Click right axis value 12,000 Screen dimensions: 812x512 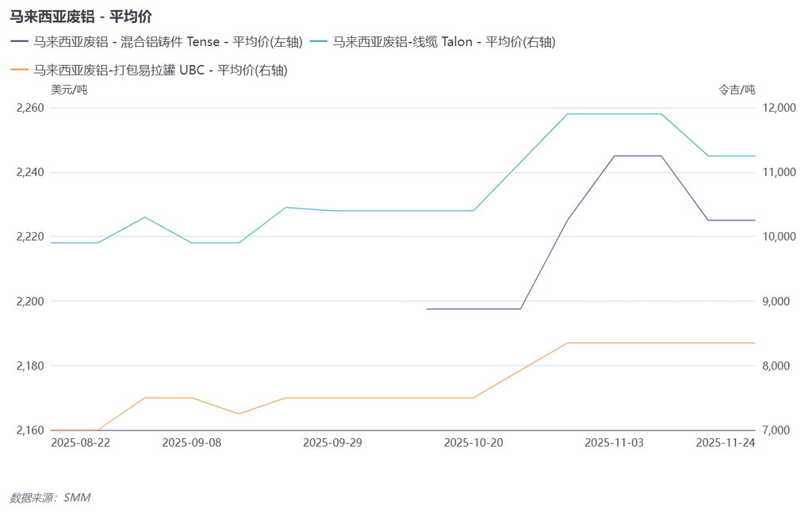pos(779,108)
